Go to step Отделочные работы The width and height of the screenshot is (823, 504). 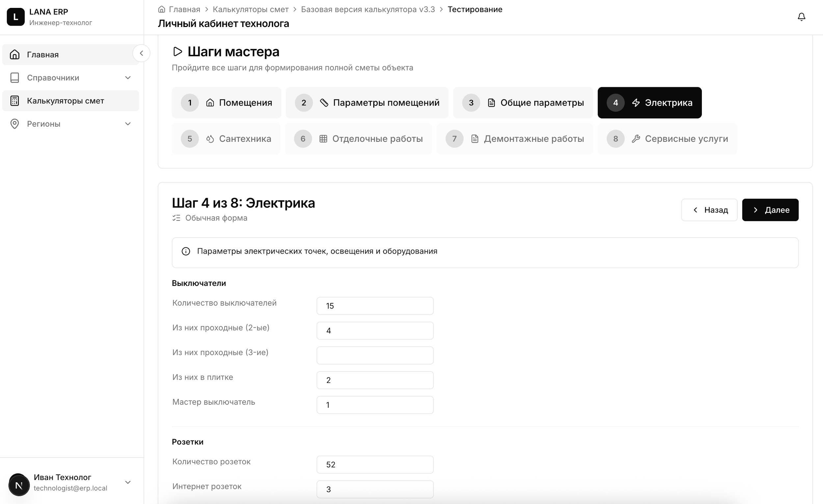[358, 139]
